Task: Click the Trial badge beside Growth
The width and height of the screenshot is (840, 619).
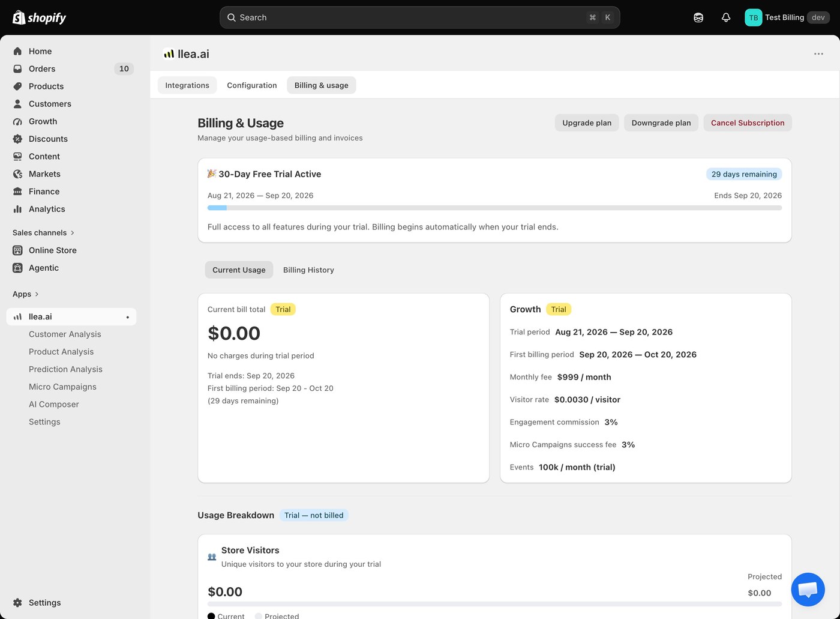Action: 559,309
